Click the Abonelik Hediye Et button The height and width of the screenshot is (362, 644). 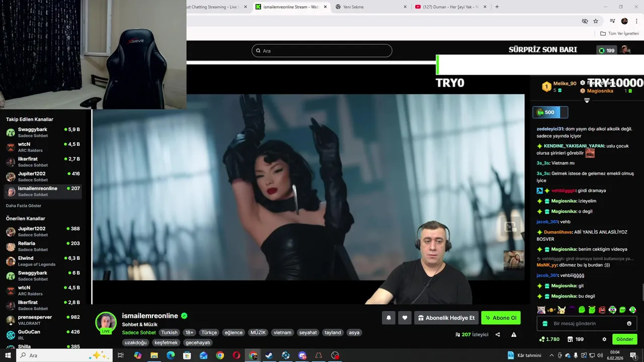446,318
